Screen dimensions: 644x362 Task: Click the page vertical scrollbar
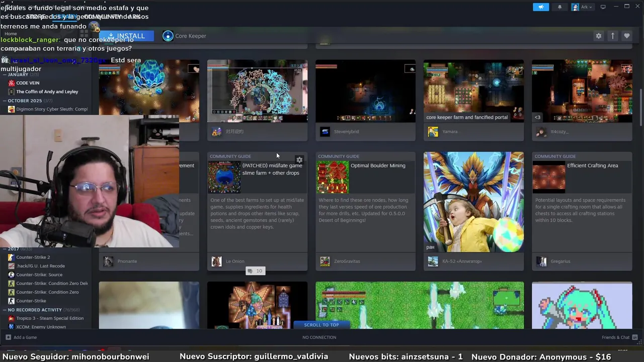click(640, 108)
